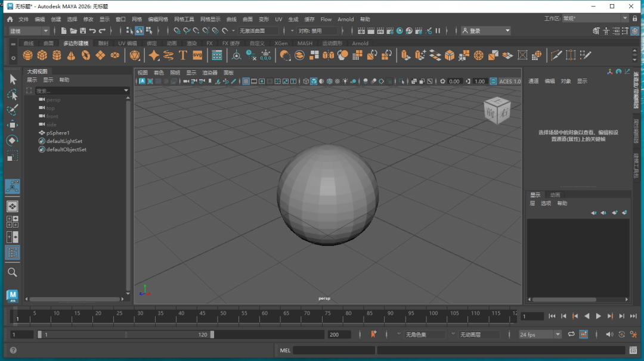Toggle the loop playback button
Screen dimensions: 644x361
[571, 335]
